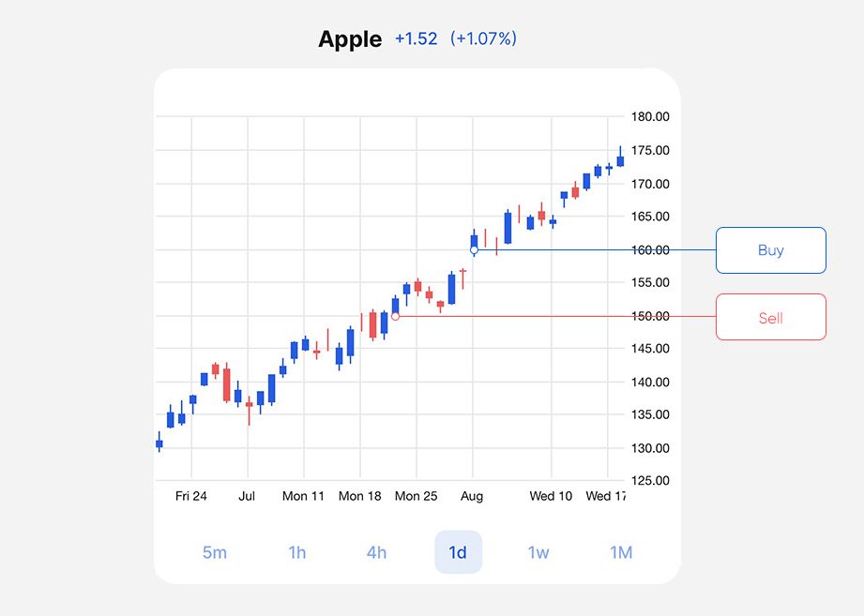Click the buy order circle marker on chart
This screenshot has width=864, height=616.
[x=474, y=250]
